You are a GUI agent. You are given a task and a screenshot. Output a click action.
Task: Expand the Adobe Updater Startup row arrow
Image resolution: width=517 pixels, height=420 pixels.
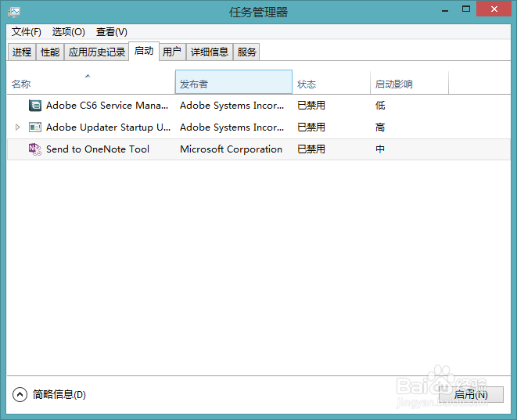(x=17, y=127)
